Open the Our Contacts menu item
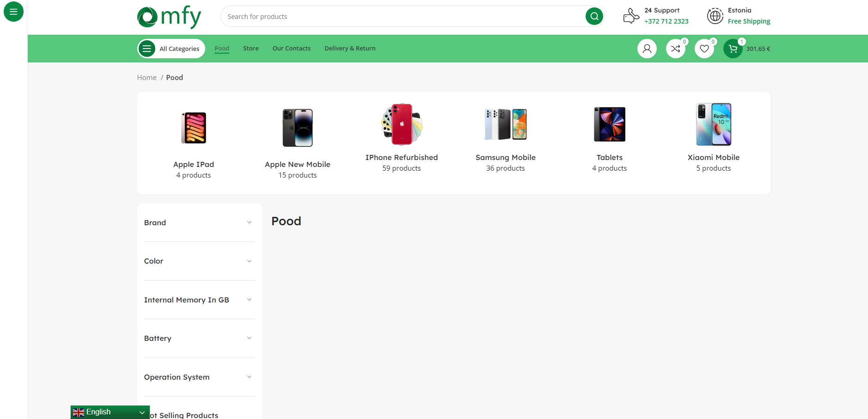The height and width of the screenshot is (419, 868). (292, 48)
